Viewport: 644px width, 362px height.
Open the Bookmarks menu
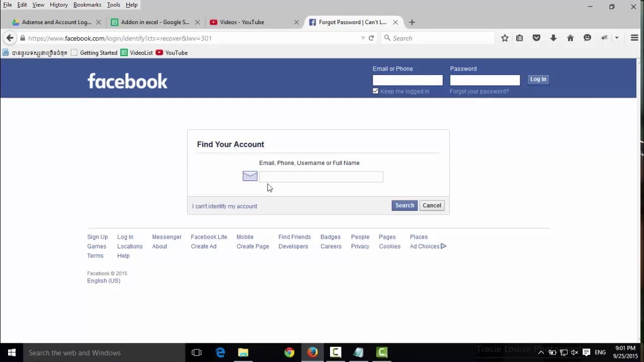[x=88, y=5]
